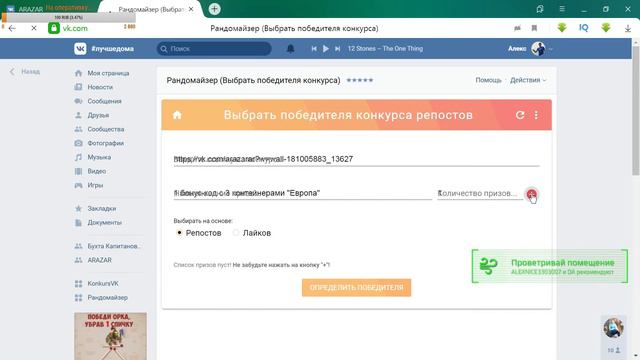The height and width of the screenshot is (360, 640).
Task: Go back with Назад link
Action: [25, 72]
